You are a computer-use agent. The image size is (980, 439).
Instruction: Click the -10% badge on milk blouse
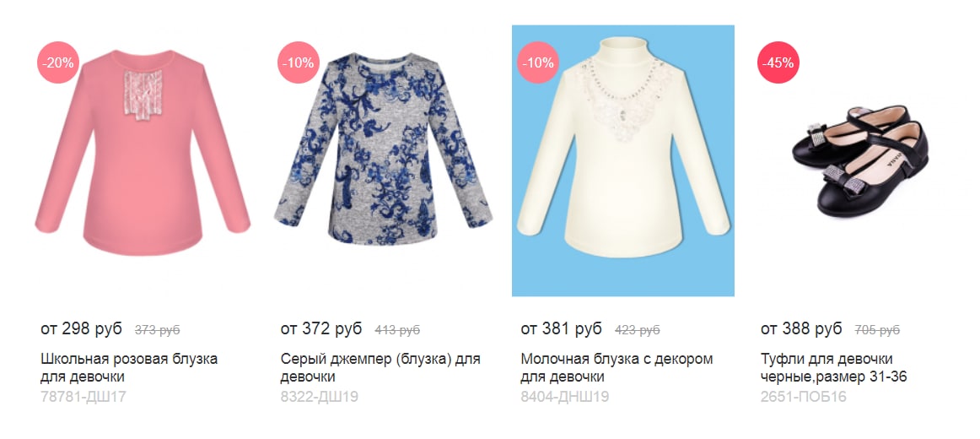click(x=538, y=62)
